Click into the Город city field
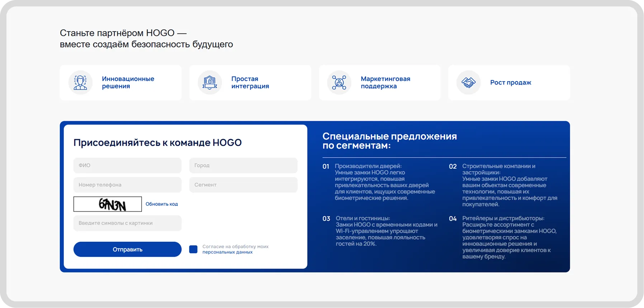644x308 pixels. [243, 165]
